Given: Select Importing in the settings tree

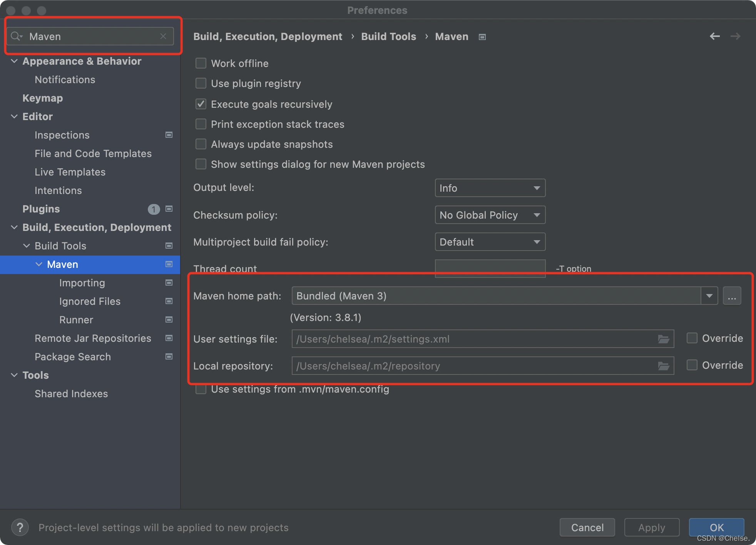Looking at the screenshot, I should click(82, 283).
